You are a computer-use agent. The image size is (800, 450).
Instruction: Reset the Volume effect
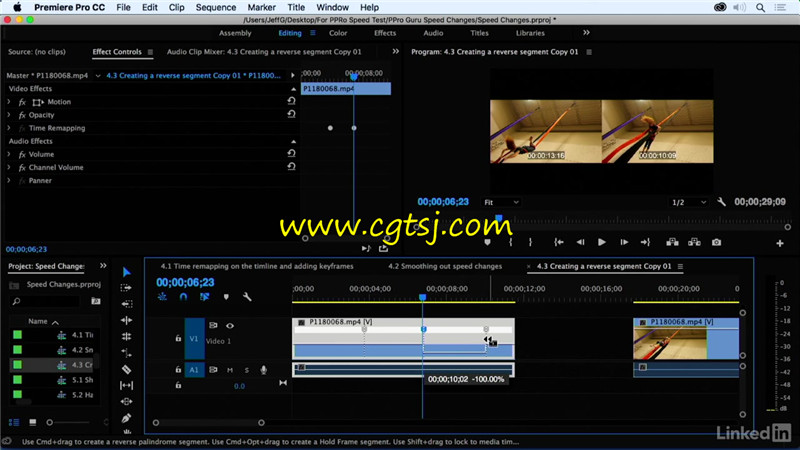291,154
